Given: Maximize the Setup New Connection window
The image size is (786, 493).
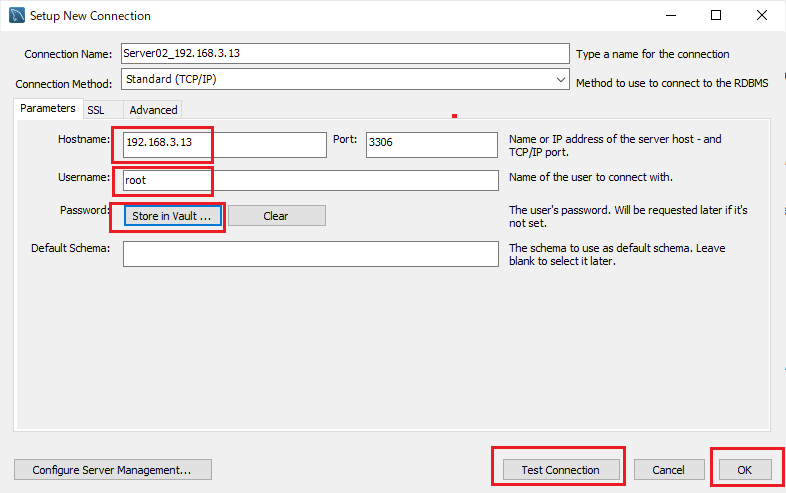Looking at the screenshot, I should pyautogui.click(x=716, y=15).
